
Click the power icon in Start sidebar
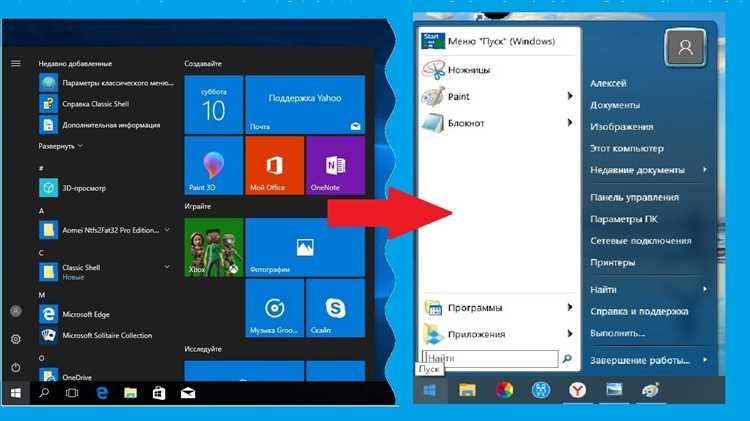pyautogui.click(x=16, y=367)
